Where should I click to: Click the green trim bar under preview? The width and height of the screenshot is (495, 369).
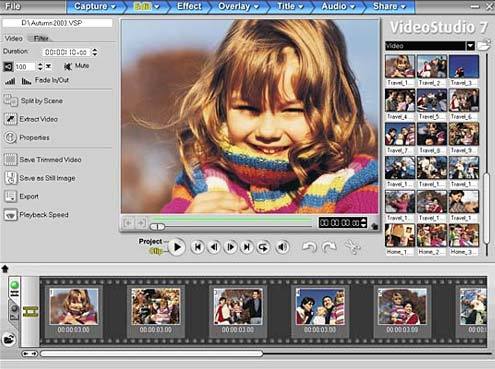click(231, 220)
